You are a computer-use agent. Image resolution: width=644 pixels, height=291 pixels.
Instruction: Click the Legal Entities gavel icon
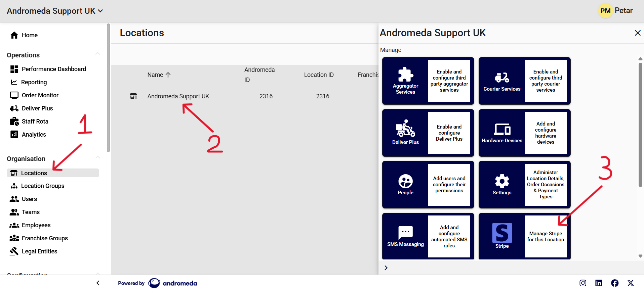(x=14, y=251)
